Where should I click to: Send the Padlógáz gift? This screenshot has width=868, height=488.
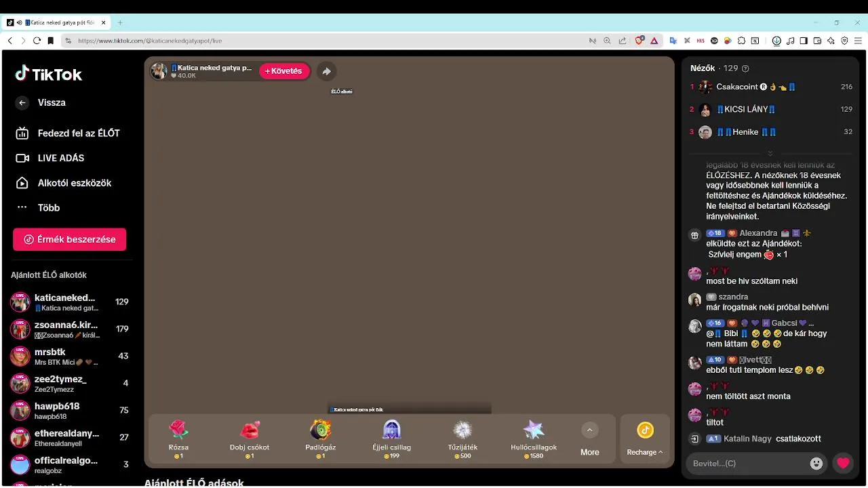click(x=320, y=439)
